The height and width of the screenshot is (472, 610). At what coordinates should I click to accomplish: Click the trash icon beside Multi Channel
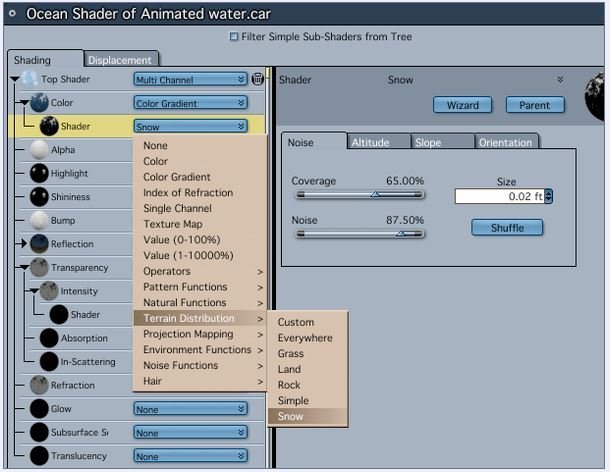click(x=258, y=79)
